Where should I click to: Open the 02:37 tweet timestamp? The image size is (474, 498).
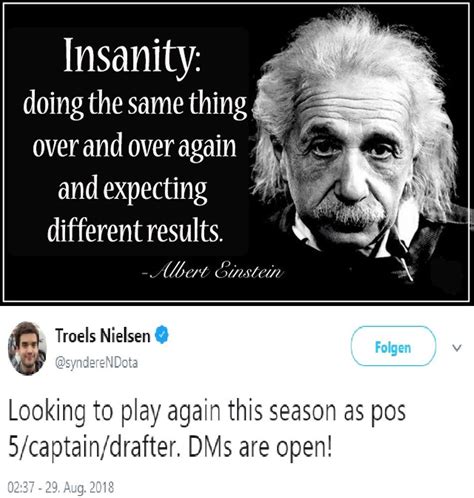click(x=21, y=488)
